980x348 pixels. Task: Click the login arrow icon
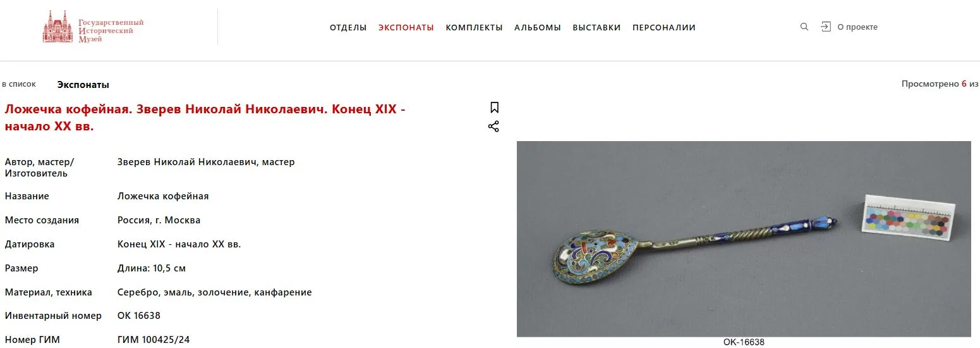(x=825, y=27)
